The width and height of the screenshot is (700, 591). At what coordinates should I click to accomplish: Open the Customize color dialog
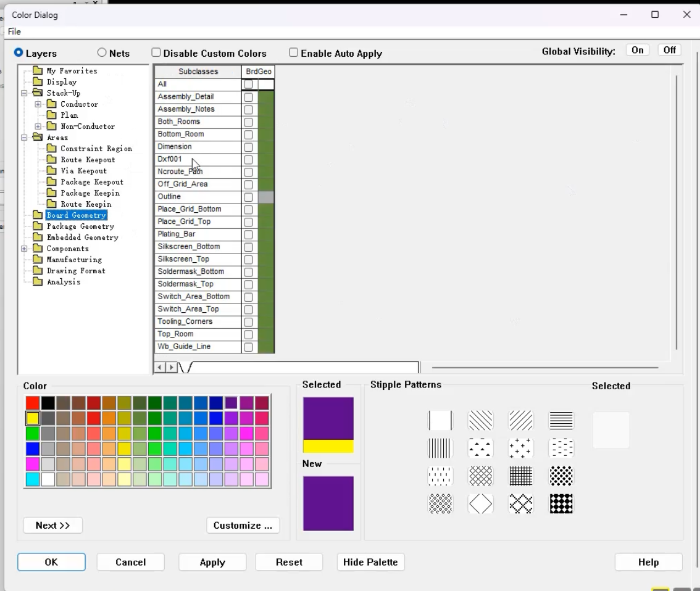click(243, 526)
